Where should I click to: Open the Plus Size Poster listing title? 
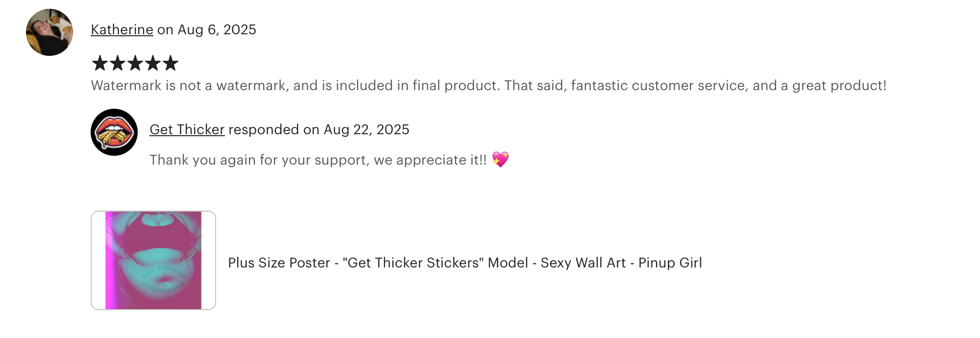pos(465,263)
